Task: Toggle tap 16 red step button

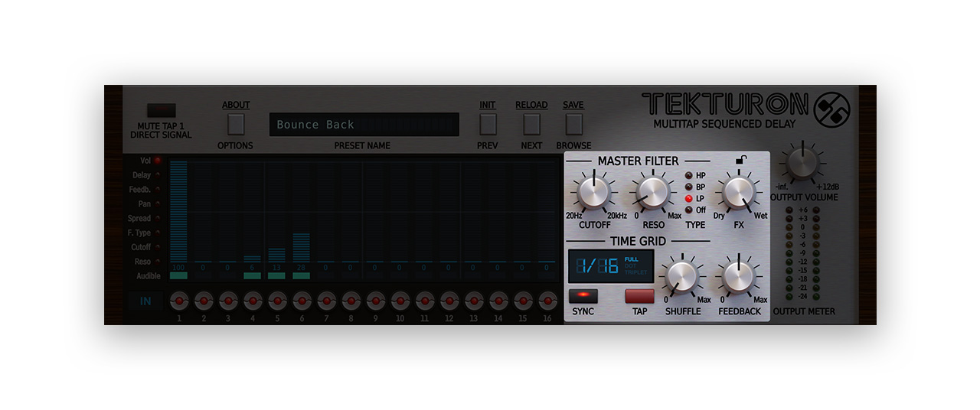Action: tap(547, 301)
